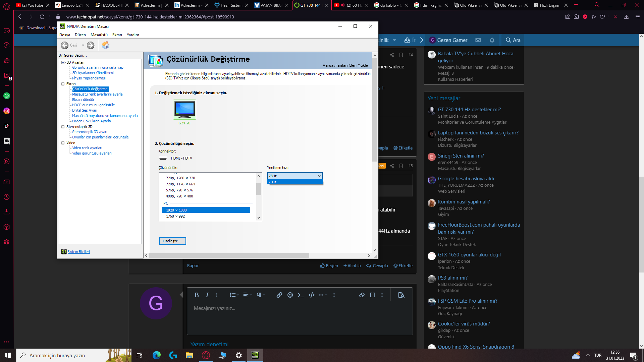The height and width of the screenshot is (362, 644).
Task: Select 1768 × 992 resolution
Action: (175, 216)
